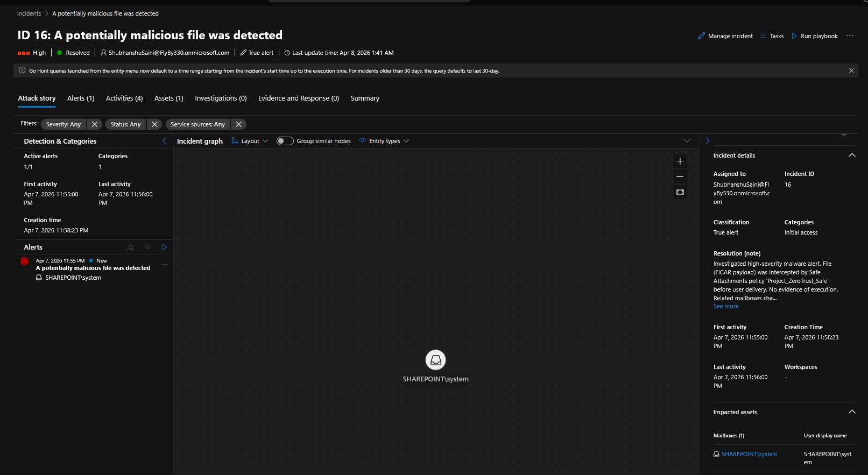Viewport: 868px width, 475px height.
Task: Dismiss the Go Hunt info banner
Action: click(851, 70)
